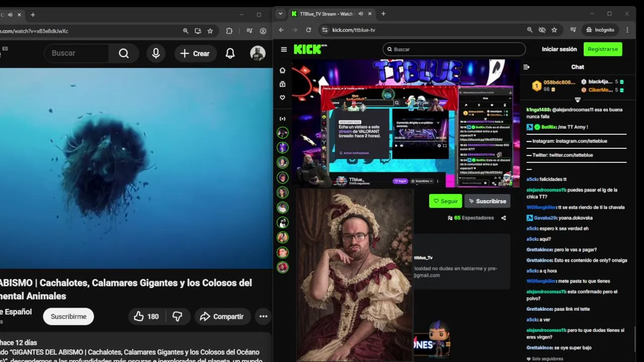Mute the TTBlue_TV Stream tab audio
644x362 pixels.
click(x=361, y=14)
